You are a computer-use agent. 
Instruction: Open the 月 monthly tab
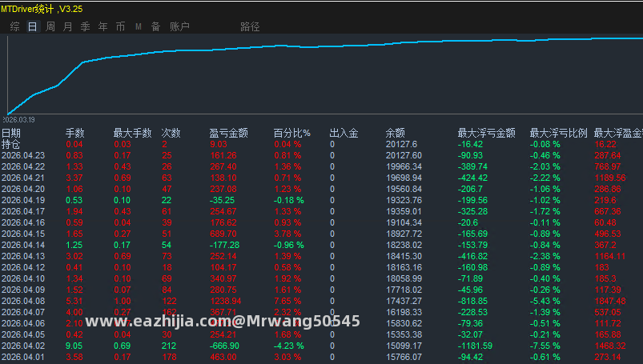pos(67,26)
